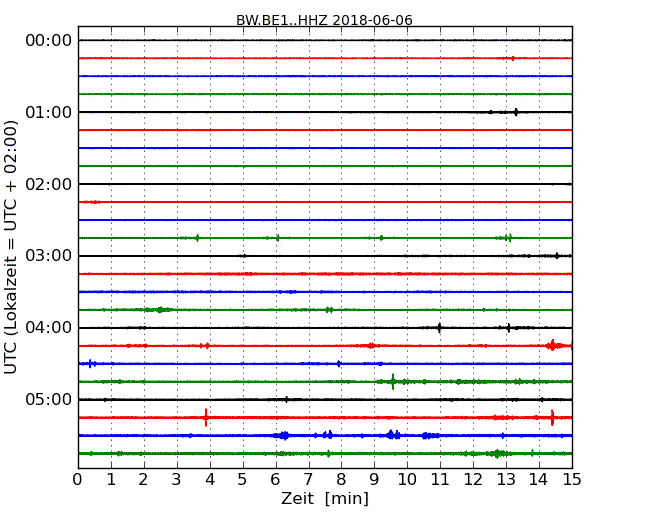Select the x-axis tick label 3
The image size is (650, 520).
tap(177, 480)
